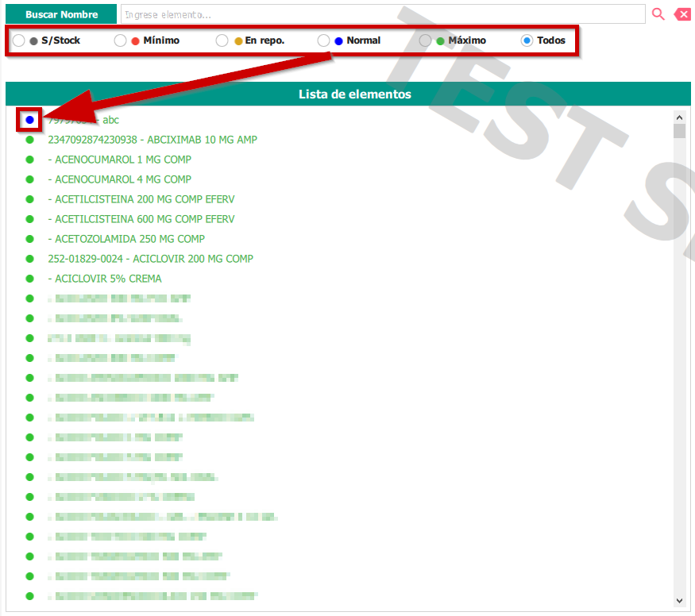Select the Mínimo radio filter
This screenshot has height=616, width=695.
click(121, 40)
